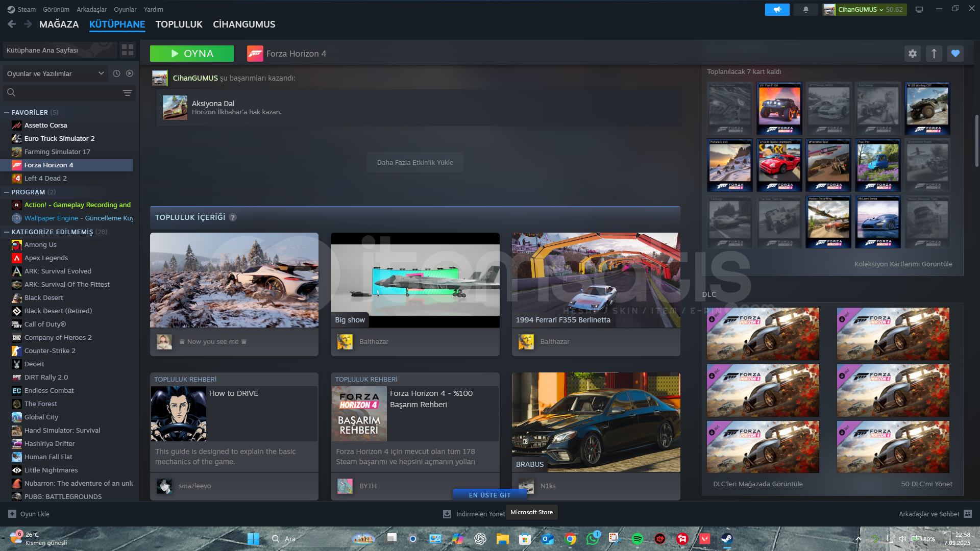Image resolution: width=980 pixels, height=551 pixels.
Task: Open the 1994 Ferrari F355 Berlinetta screenshot
Action: (596, 280)
